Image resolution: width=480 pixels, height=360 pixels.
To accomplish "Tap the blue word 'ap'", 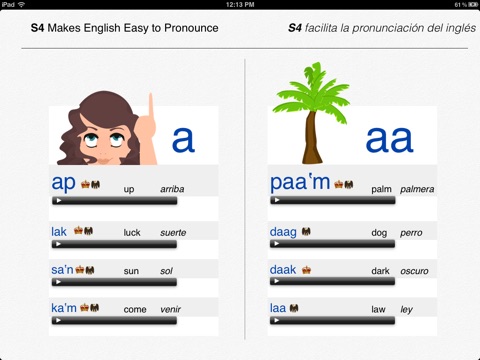I will coord(64,183).
